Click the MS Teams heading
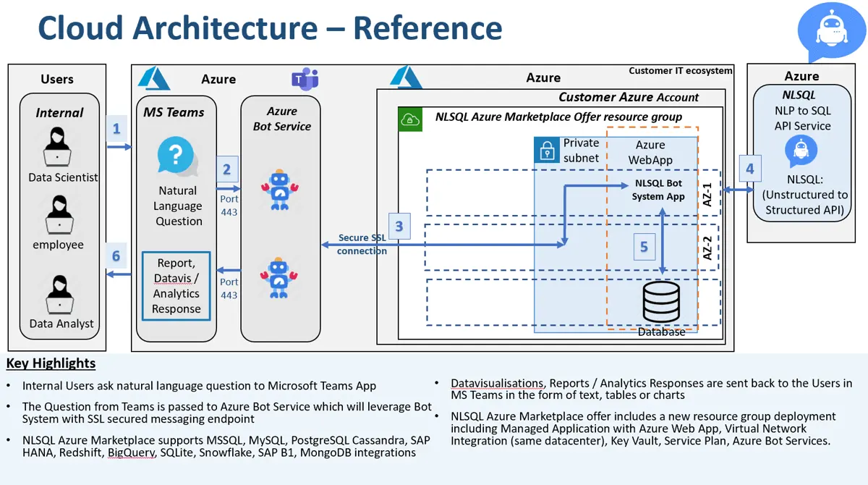 pyautogui.click(x=174, y=112)
